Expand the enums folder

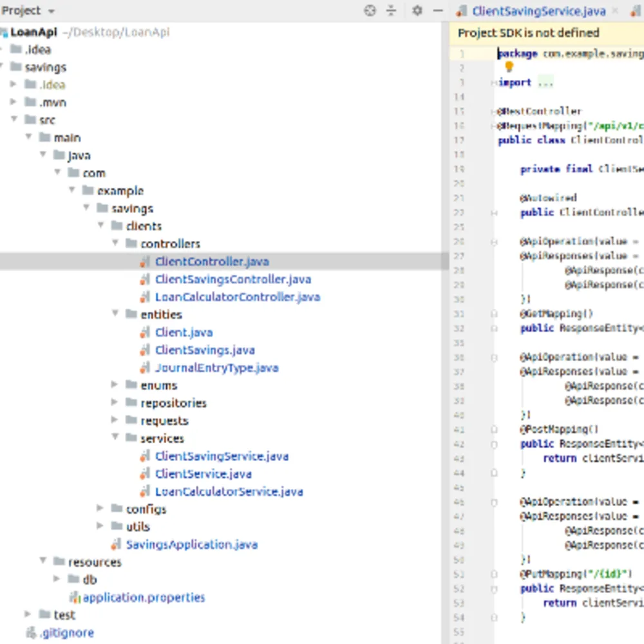[115, 385]
